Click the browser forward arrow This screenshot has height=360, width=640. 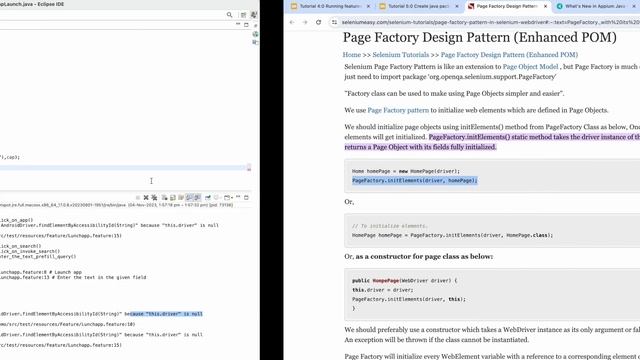(x=305, y=22)
